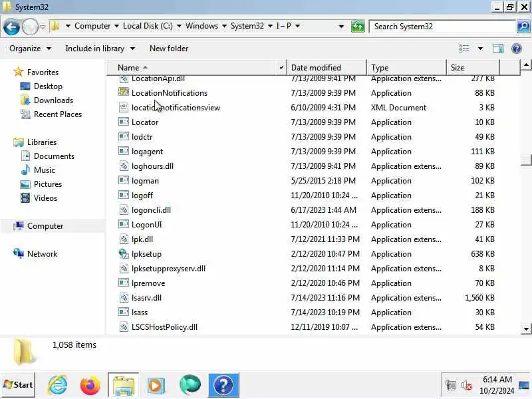The width and height of the screenshot is (532, 399).
Task: Select the lsasrv.dll file icon
Action: pyautogui.click(x=124, y=297)
